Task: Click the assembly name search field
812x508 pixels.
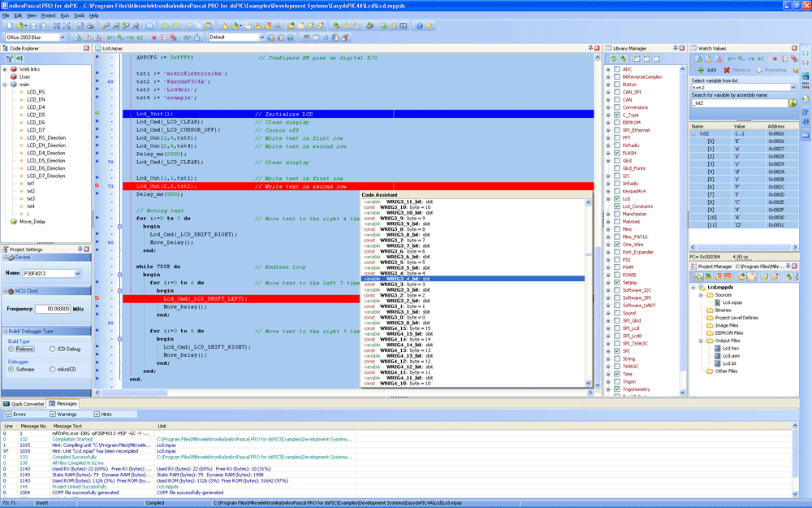Action: tap(740, 103)
